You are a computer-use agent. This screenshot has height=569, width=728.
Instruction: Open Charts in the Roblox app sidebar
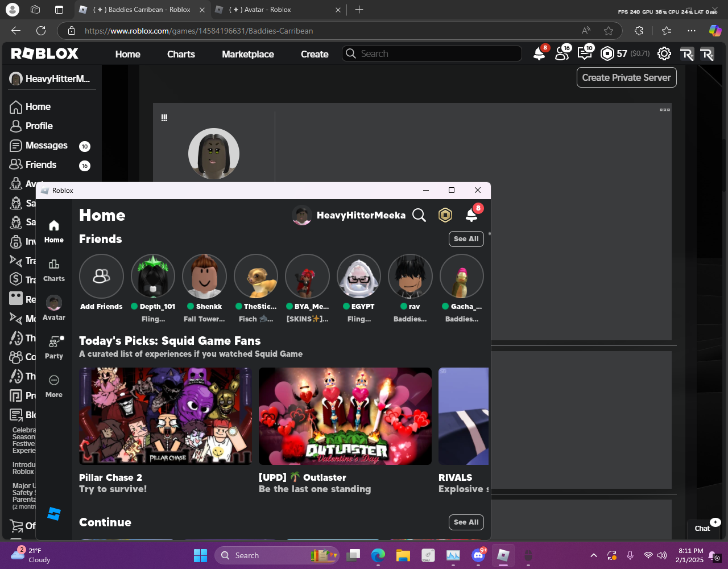54,270
